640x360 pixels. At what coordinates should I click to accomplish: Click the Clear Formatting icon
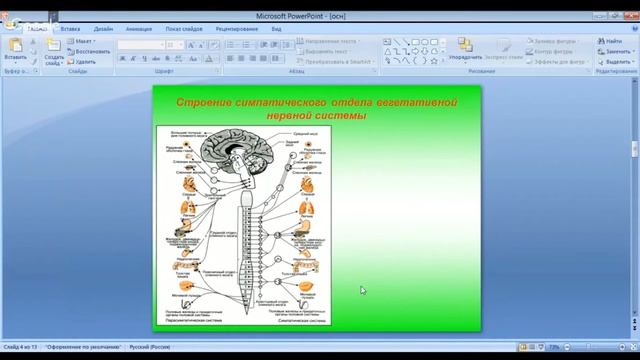(214, 45)
